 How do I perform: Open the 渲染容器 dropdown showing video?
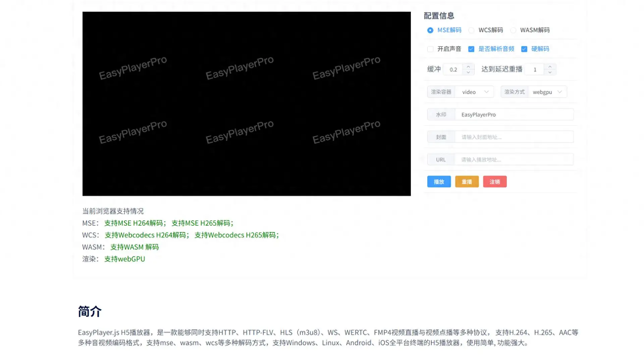point(474,92)
